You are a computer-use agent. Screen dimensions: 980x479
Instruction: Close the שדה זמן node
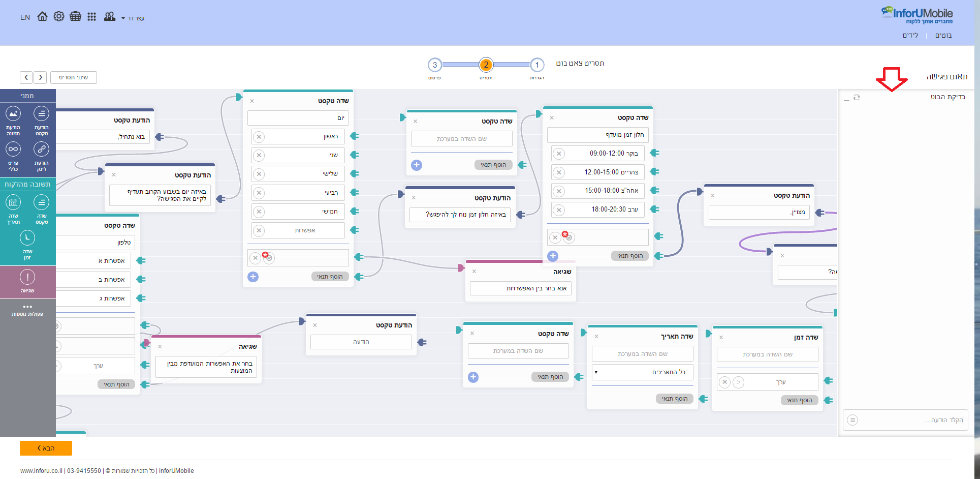pyautogui.click(x=721, y=337)
